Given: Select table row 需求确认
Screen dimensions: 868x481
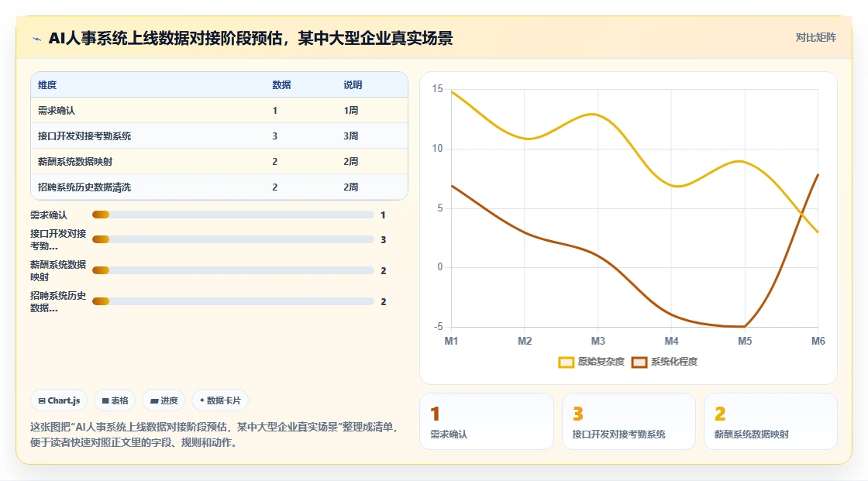Looking at the screenshot, I should point(219,110).
